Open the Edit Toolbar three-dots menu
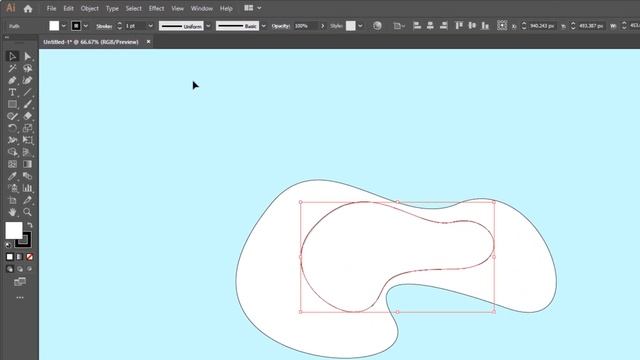The width and height of the screenshot is (640, 360). (x=20, y=298)
